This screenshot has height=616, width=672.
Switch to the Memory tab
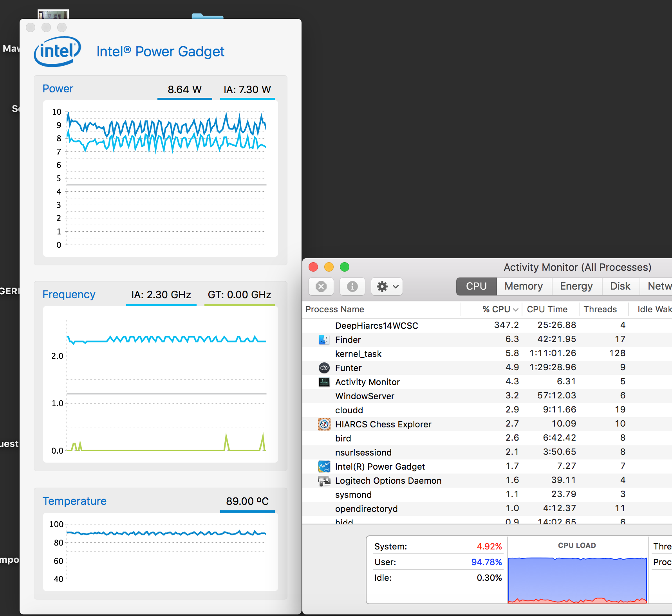(x=524, y=286)
